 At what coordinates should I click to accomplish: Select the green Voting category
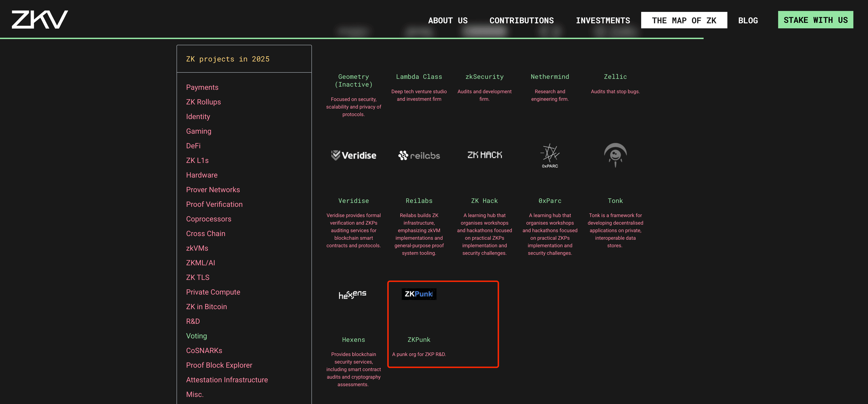pos(196,336)
